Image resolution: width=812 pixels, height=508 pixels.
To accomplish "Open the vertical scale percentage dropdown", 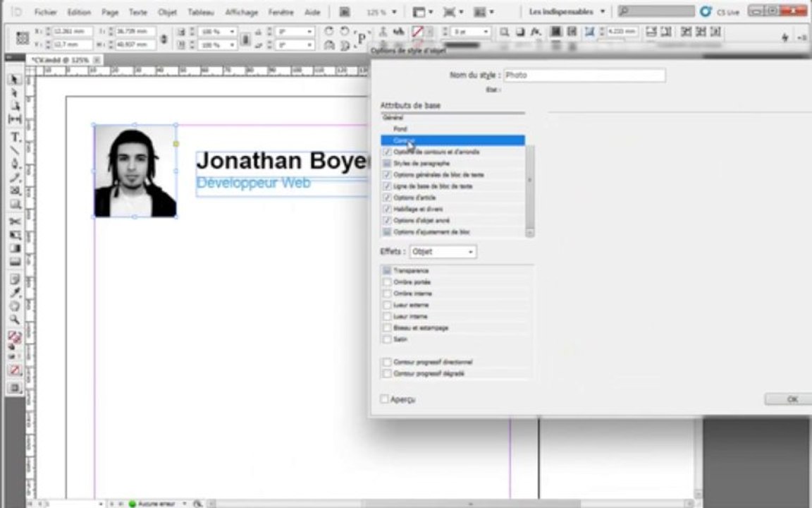I will click(x=231, y=46).
